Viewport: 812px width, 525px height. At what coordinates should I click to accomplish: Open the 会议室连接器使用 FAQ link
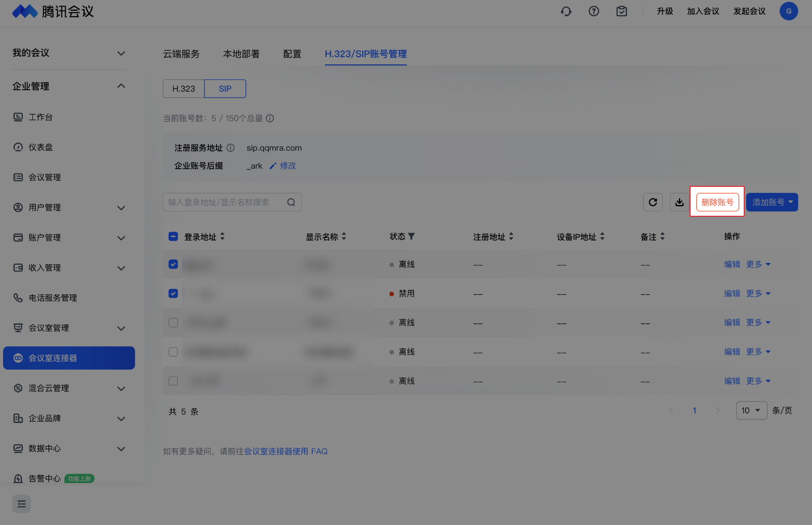pyautogui.click(x=286, y=451)
